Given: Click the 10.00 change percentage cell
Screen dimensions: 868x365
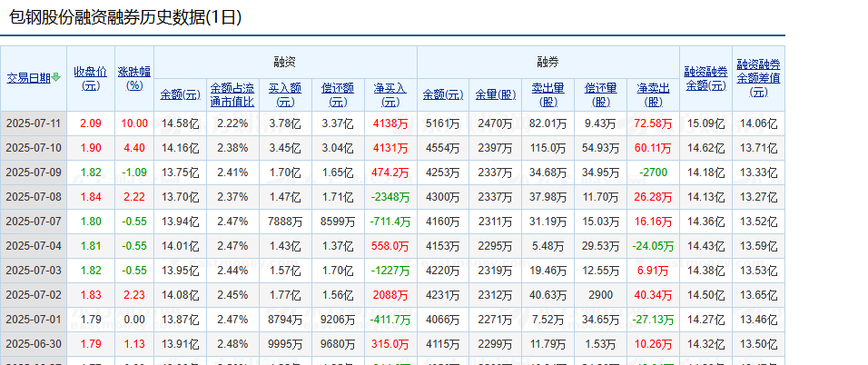Looking at the screenshot, I should (x=134, y=123).
